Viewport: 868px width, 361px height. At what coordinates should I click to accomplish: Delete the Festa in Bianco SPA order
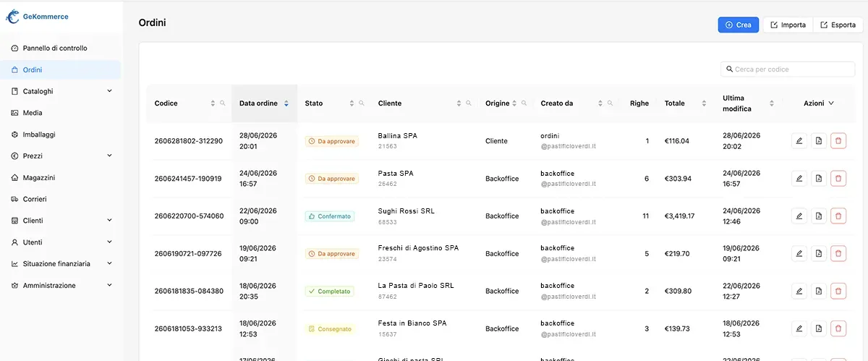(x=838, y=328)
